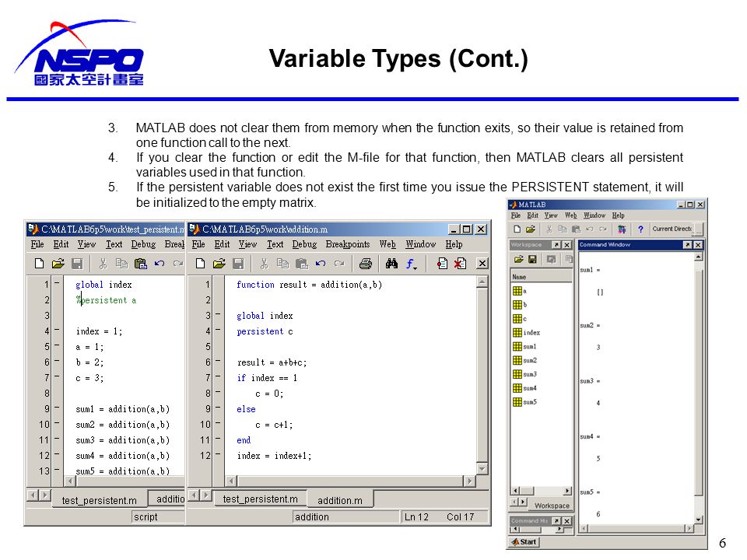Image resolution: width=747 pixels, height=560 pixels.
Task: Click New file icon in addition.m editor
Action: click(201, 264)
